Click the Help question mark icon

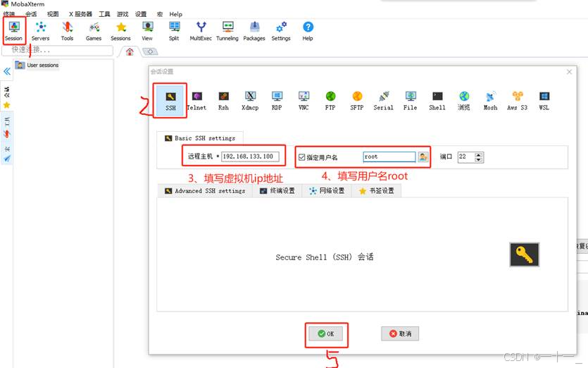point(308,31)
